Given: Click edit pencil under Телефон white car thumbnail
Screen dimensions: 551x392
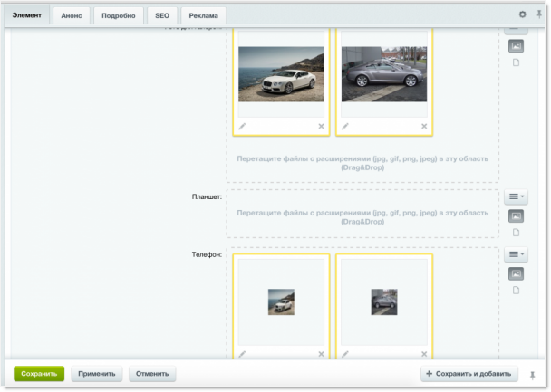Looking at the screenshot, I should click(x=242, y=354).
